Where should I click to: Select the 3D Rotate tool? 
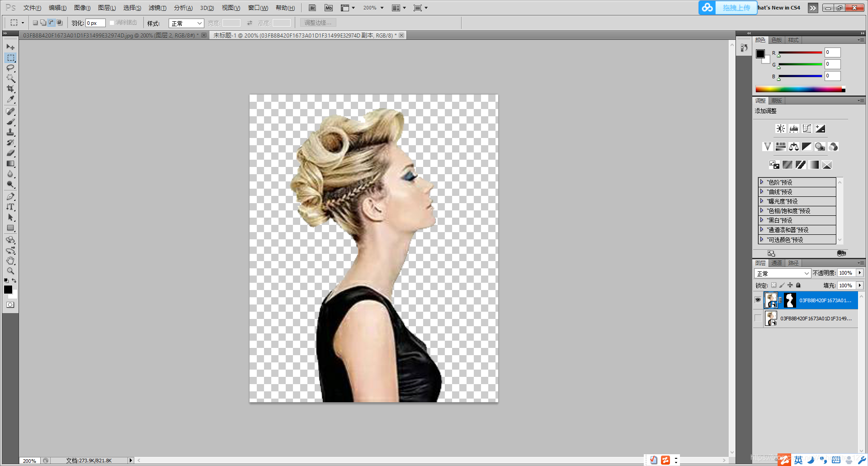(10, 240)
